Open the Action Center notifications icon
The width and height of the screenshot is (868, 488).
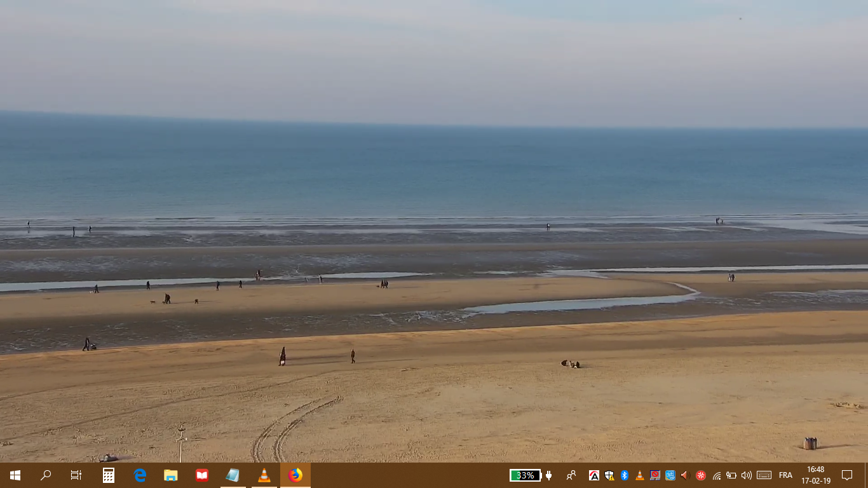pyautogui.click(x=847, y=475)
